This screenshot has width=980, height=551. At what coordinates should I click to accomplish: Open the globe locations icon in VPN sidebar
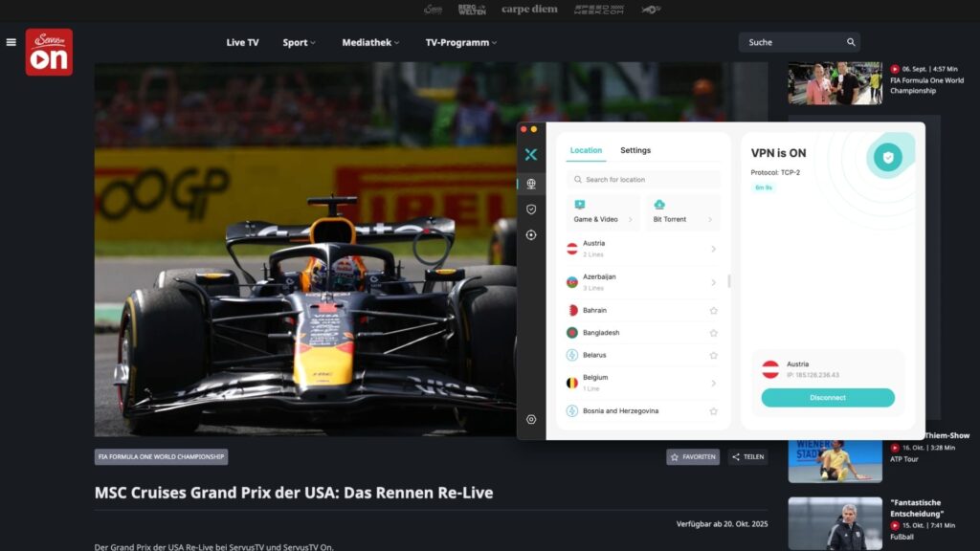point(530,184)
